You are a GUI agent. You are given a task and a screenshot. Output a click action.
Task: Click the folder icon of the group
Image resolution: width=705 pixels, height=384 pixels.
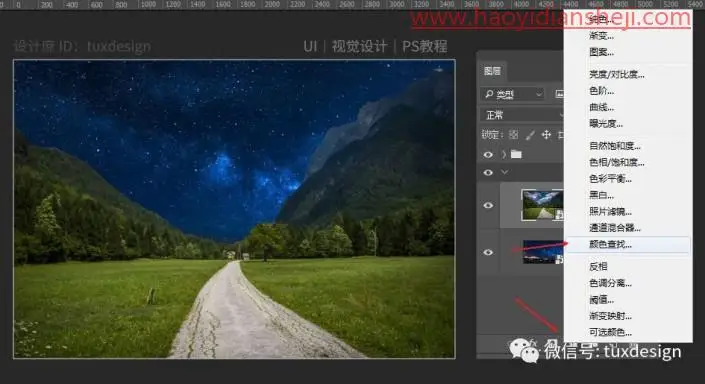516,155
